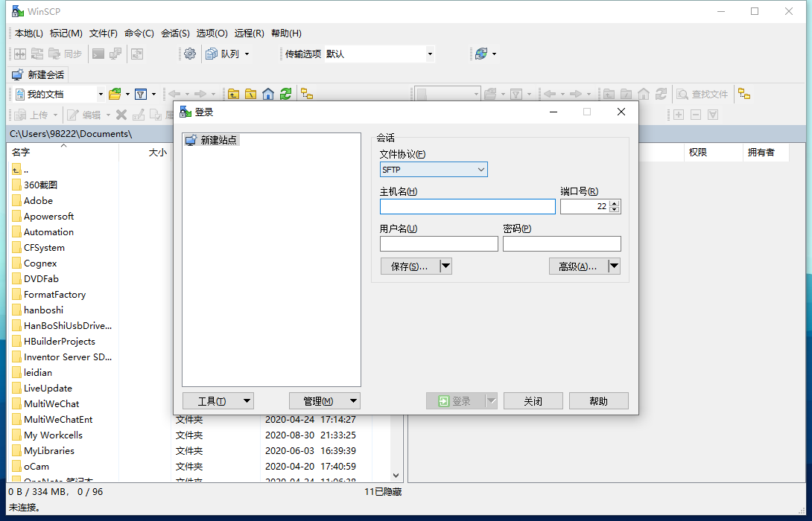Screen dimensions: 812x521
Task: Open the 文件(F) menu
Action: point(103,33)
